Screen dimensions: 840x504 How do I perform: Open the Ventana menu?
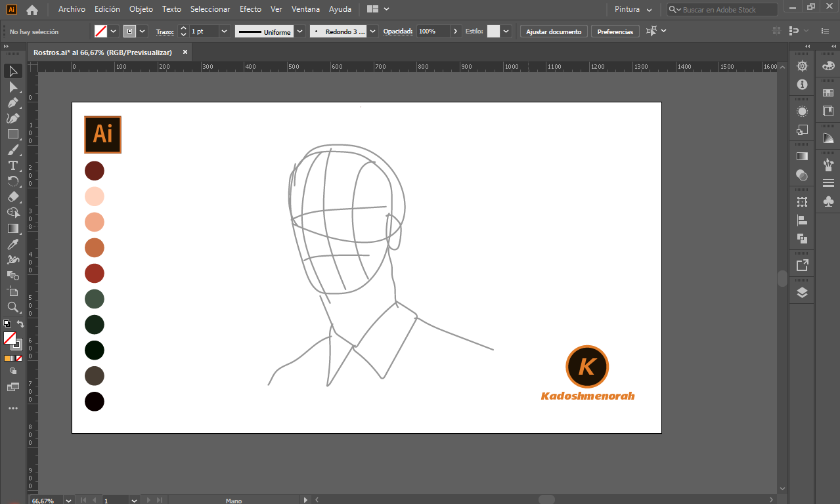coord(305,9)
